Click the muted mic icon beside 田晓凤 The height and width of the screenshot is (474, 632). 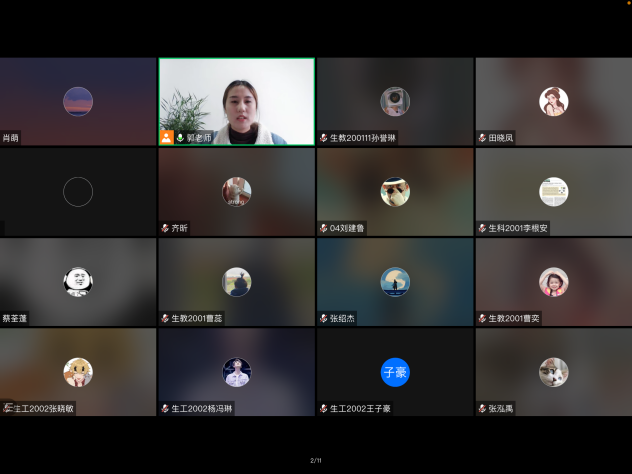coord(482,138)
